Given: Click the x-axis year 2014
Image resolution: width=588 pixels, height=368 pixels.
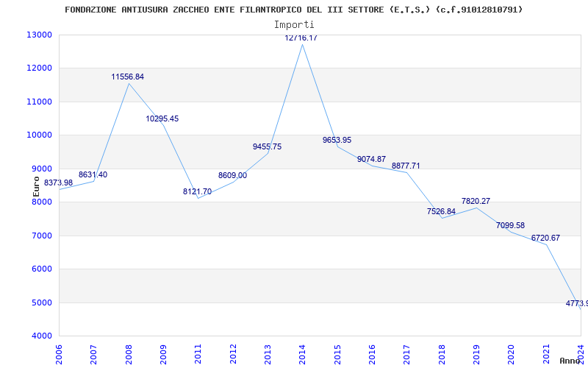Looking at the screenshot, I should [x=303, y=354].
